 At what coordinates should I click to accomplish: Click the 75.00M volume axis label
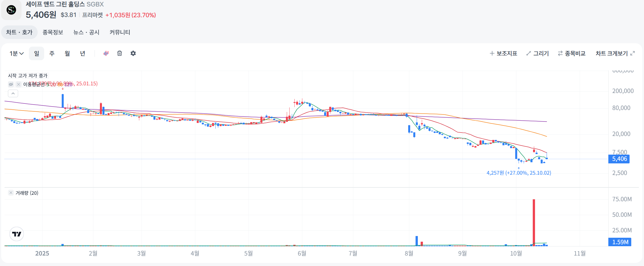pos(622,199)
